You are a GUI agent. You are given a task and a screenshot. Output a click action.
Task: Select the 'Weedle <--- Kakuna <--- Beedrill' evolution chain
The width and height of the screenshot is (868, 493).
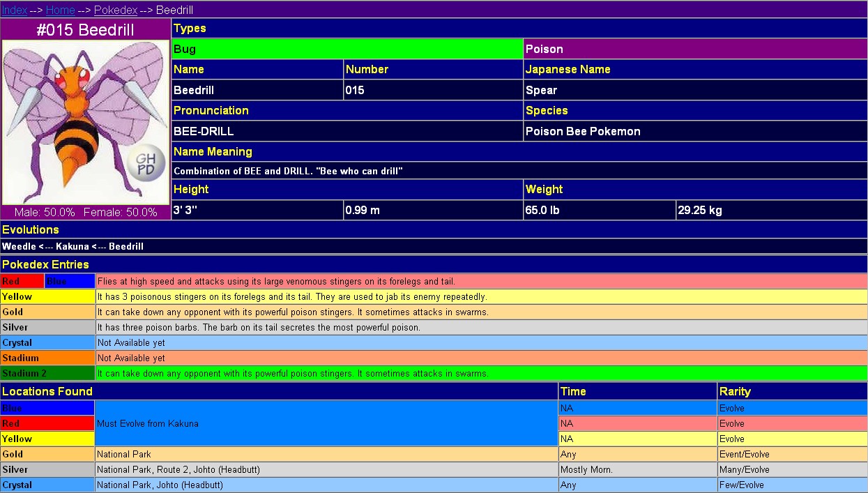tap(73, 247)
